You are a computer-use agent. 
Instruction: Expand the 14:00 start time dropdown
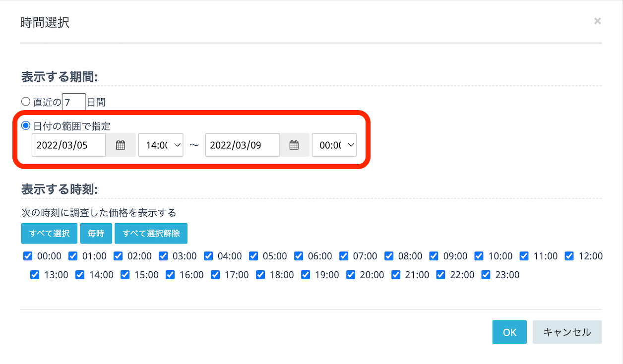pyautogui.click(x=161, y=145)
